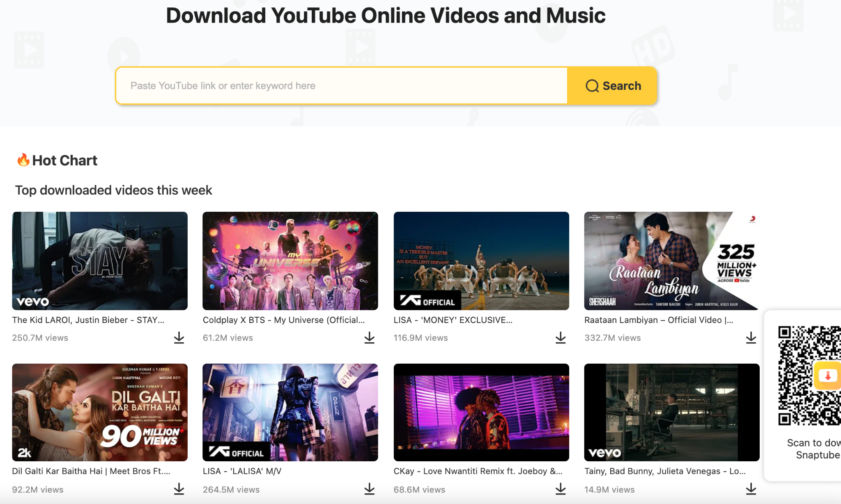Viewport: 841px width, 504px height.
Task: Click download arrow for LISA 'MONEY' video
Action: [560, 338]
